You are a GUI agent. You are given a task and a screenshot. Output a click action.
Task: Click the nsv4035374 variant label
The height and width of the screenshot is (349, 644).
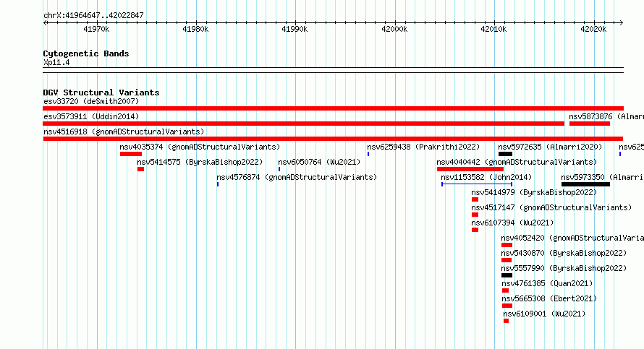coord(200,147)
